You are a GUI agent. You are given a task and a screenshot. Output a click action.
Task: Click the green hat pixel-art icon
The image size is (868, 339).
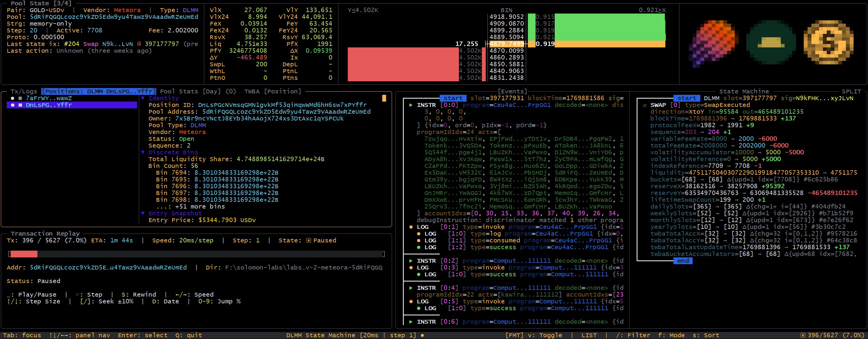tap(771, 43)
